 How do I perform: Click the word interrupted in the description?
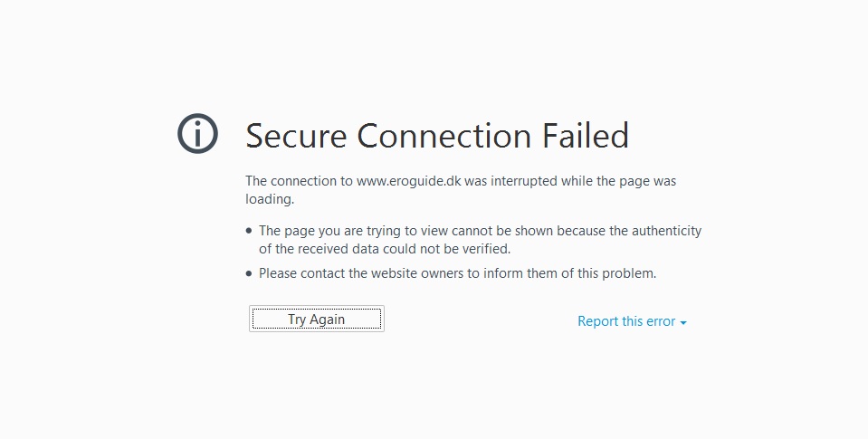(524, 181)
